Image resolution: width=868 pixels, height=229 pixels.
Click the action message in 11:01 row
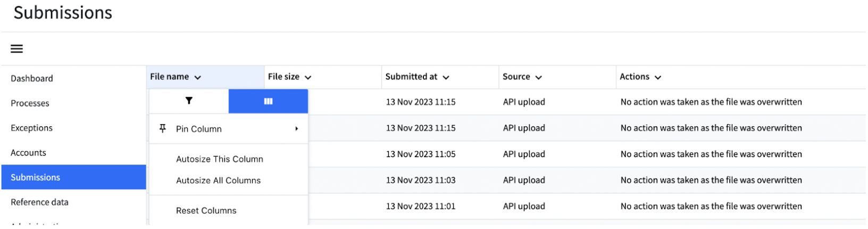click(x=711, y=206)
